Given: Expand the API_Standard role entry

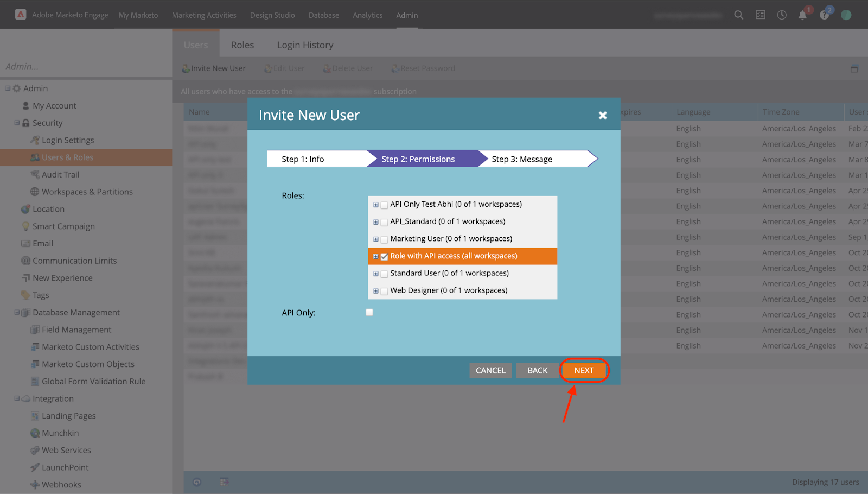Looking at the screenshot, I should 375,222.
